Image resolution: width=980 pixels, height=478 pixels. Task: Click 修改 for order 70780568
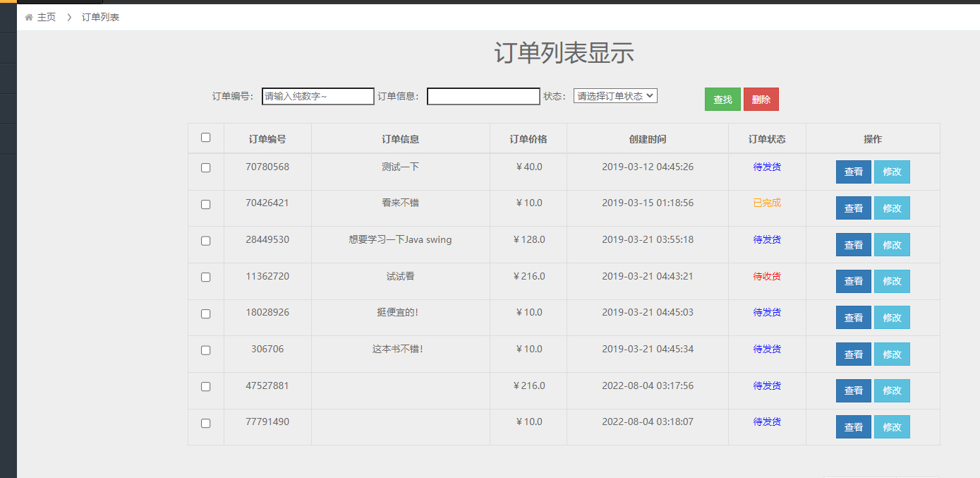click(892, 172)
